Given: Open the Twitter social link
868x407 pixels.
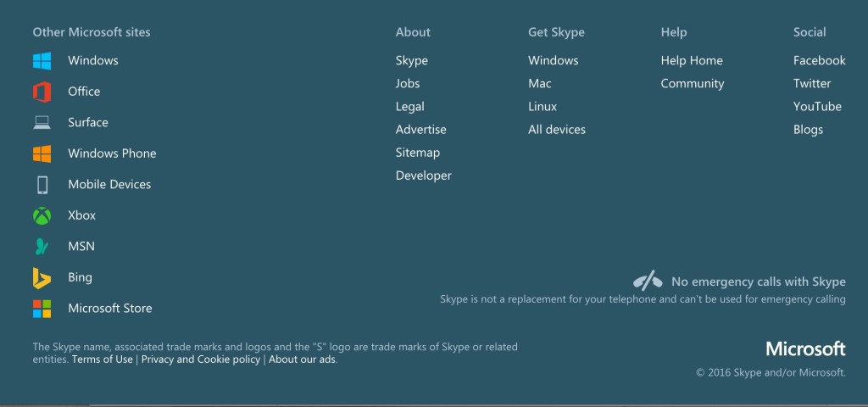Looking at the screenshot, I should (x=812, y=84).
